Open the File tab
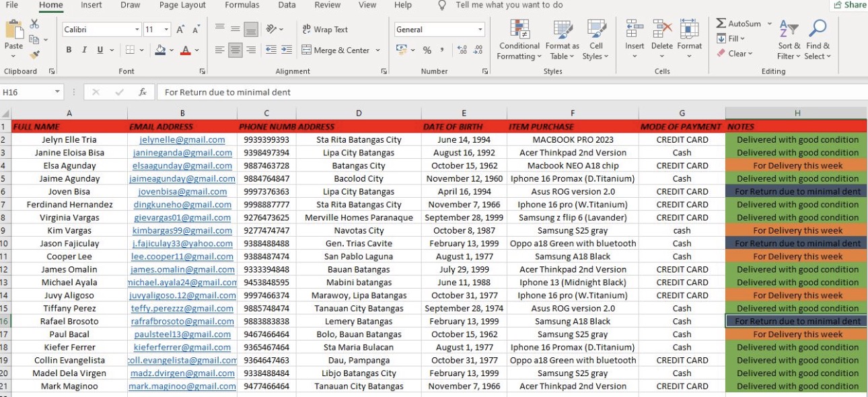 tap(12, 5)
